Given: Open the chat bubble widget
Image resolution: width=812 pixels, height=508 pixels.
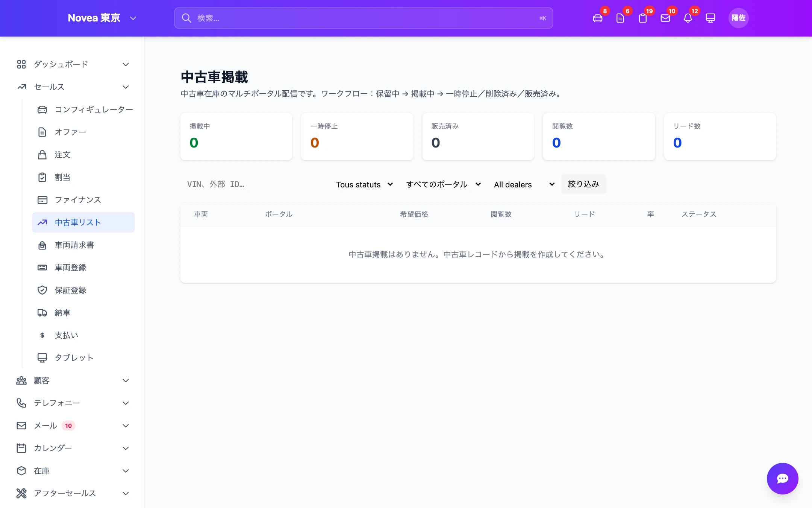Looking at the screenshot, I should (x=783, y=479).
